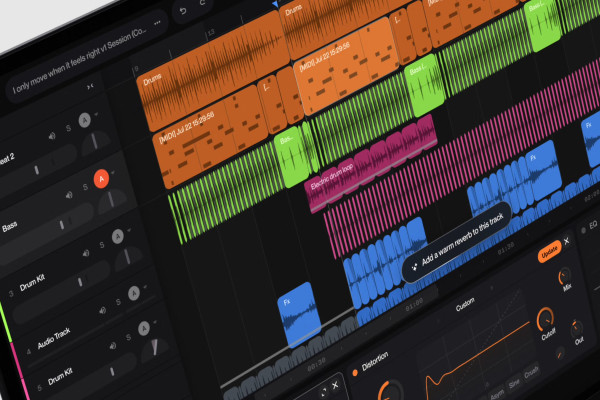Viewport: 600px width, 400px height.
Task: Click bar 13 on the timeline ruler
Action: (211, 33)
